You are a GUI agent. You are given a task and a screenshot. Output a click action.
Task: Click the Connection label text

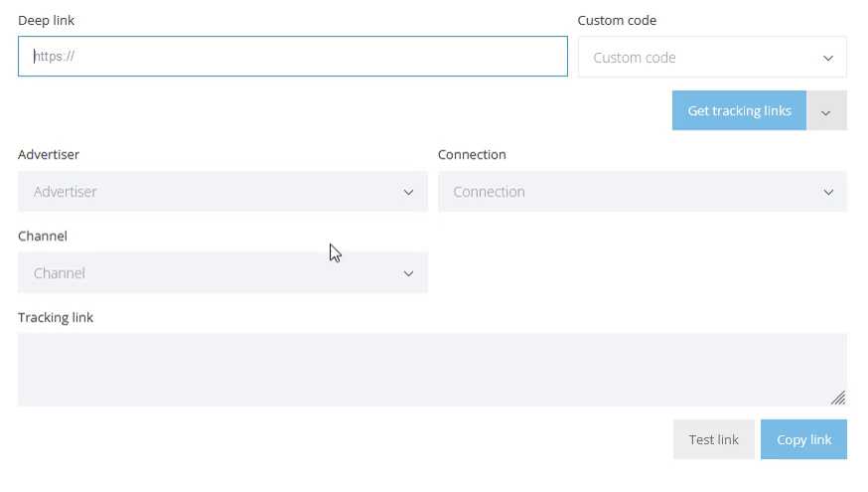[x=472, y=155]
